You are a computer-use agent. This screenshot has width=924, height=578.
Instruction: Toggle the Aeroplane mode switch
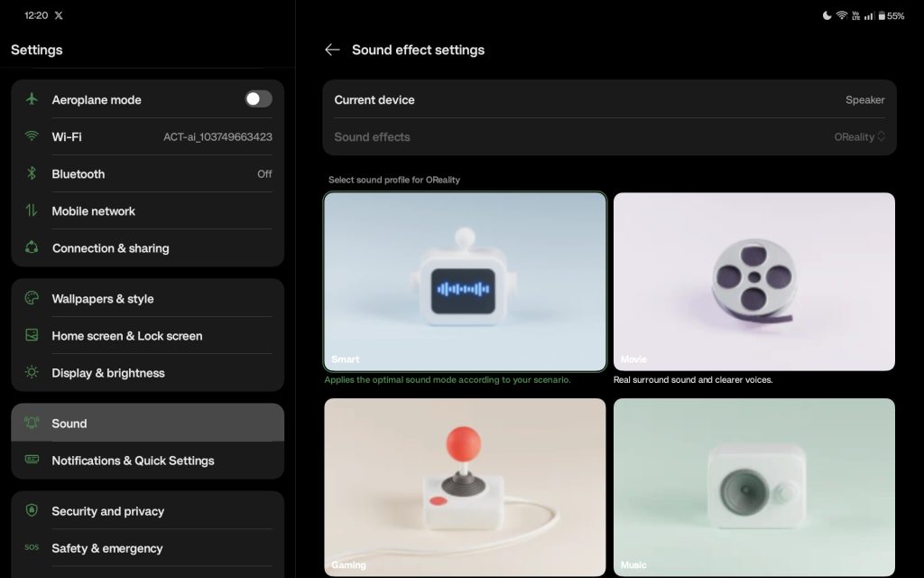coord(258,99)
